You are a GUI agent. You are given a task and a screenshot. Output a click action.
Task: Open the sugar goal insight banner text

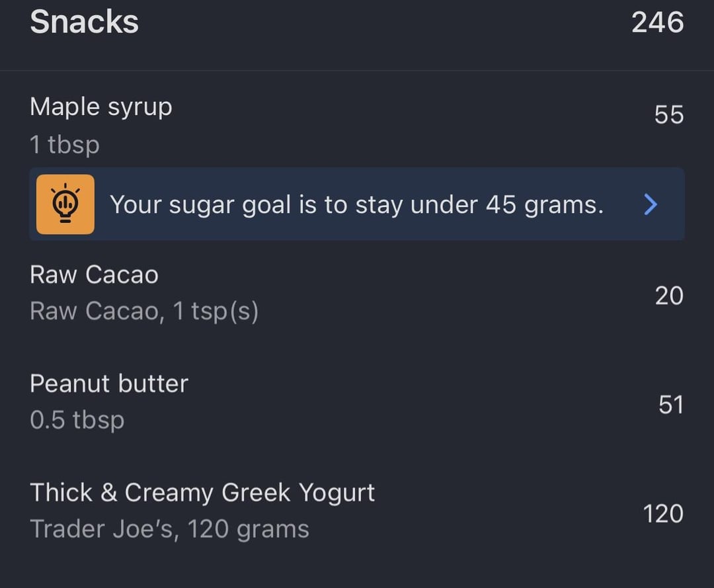pos(356,204)
